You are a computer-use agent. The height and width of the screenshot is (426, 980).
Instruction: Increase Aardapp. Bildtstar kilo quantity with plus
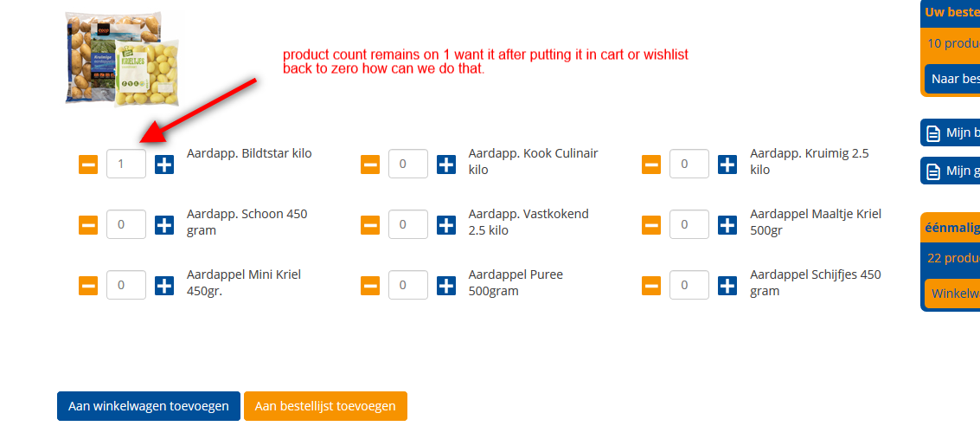coord(164,164)
